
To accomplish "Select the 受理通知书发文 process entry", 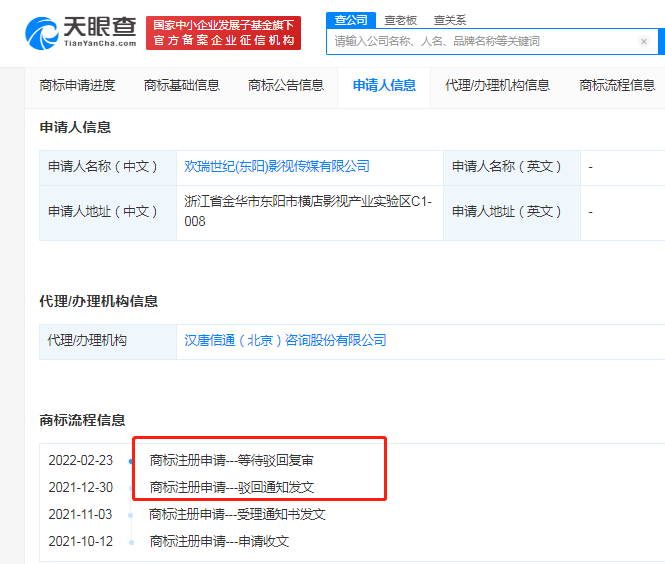I will click(x=238, y=514).
